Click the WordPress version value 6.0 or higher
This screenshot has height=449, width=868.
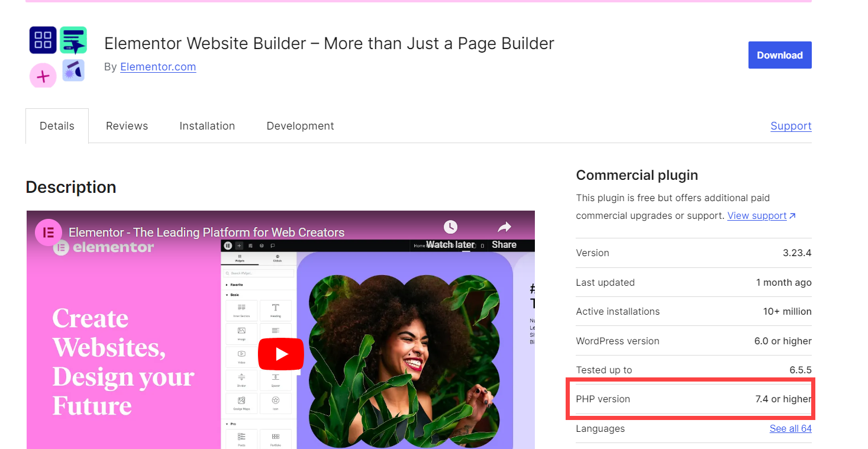[783, 341]
